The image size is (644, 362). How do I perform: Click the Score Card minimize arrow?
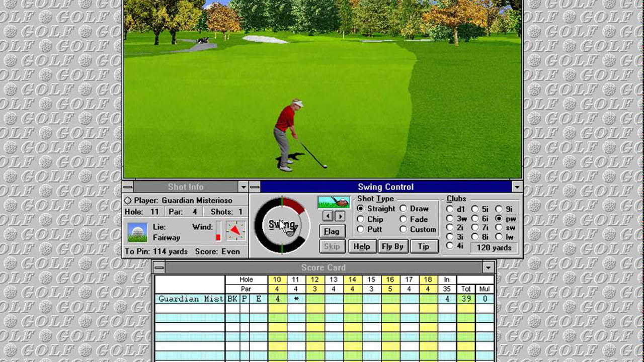pos(488,267)
